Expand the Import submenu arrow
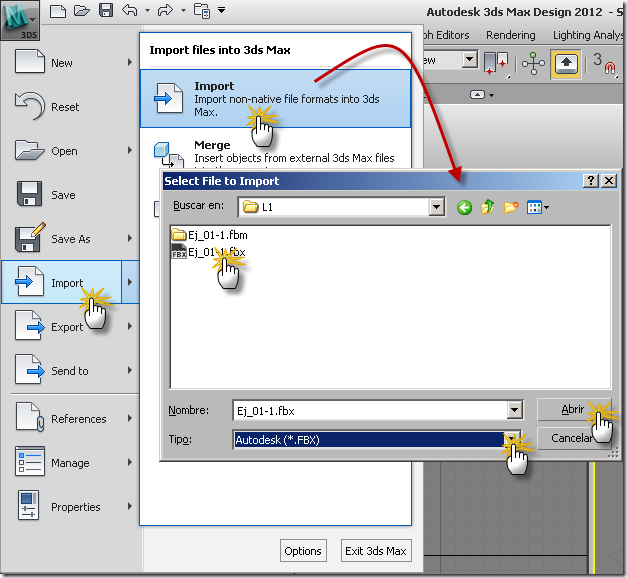This screenshot has height=578, width=627. (130, 282)
